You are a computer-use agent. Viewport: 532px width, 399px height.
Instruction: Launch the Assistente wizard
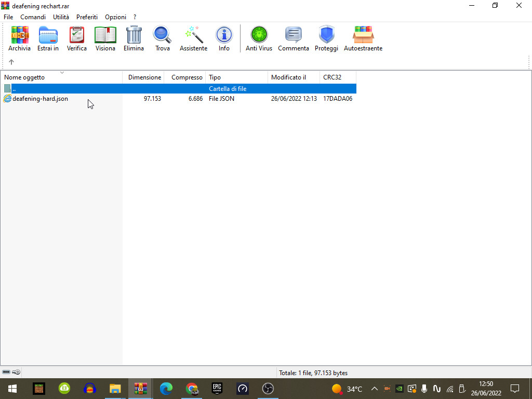pos(193,38)
